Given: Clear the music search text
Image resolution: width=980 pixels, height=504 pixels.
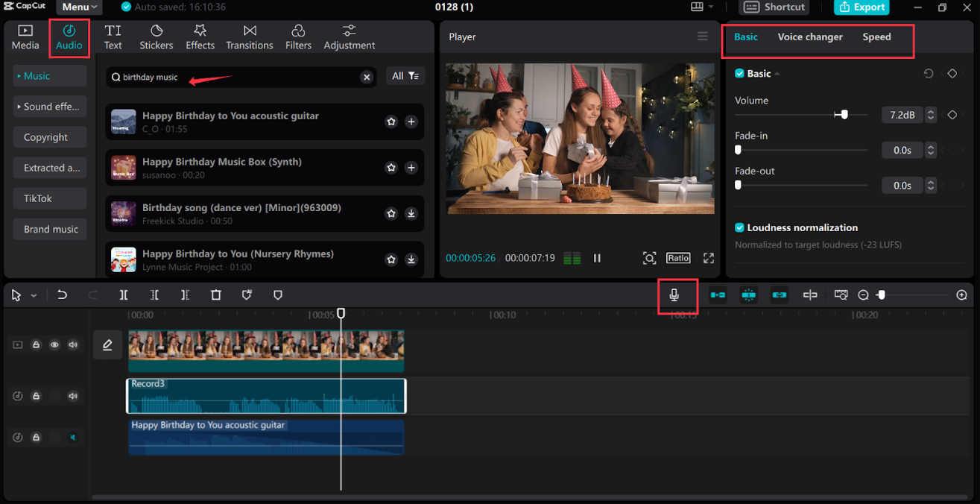Looking at the screenshot, I should [x=367, y=77].
